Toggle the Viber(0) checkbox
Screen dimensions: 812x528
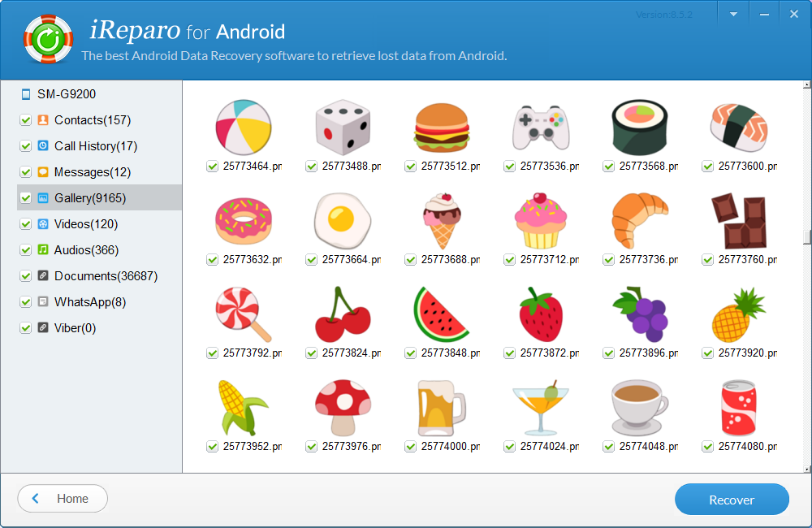point(25,328)
